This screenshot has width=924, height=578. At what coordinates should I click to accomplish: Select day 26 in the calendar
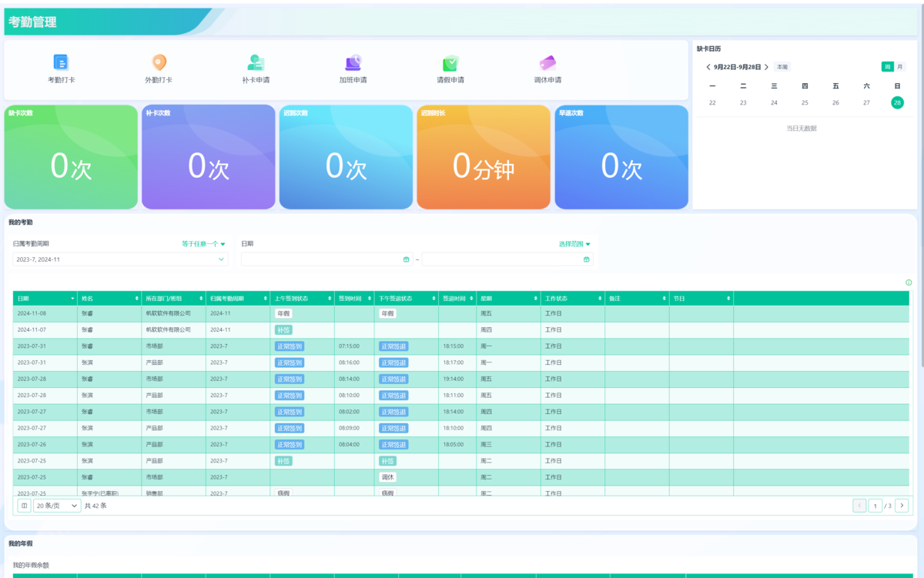click(x=835, y=102)
